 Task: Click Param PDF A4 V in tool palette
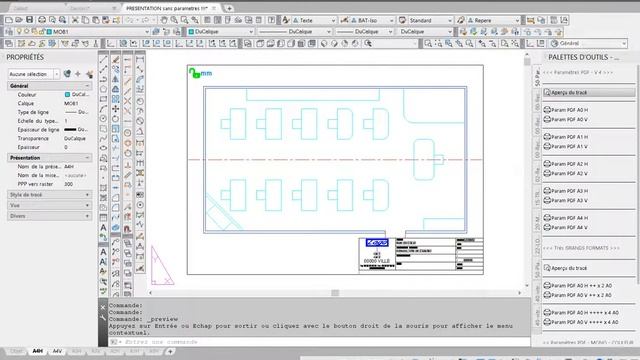(566, 227)
